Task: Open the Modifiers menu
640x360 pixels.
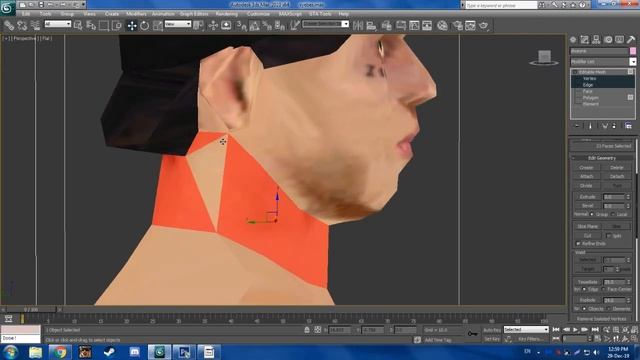Action: [136, 14]
